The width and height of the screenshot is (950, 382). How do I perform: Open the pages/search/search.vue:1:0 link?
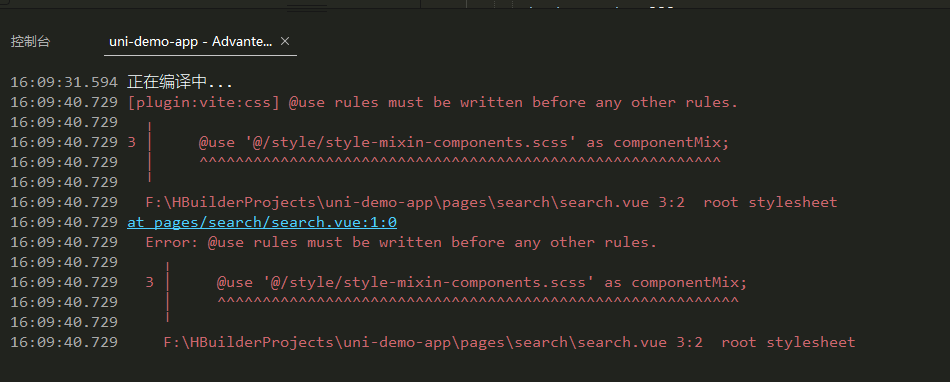tap(262, 222)
